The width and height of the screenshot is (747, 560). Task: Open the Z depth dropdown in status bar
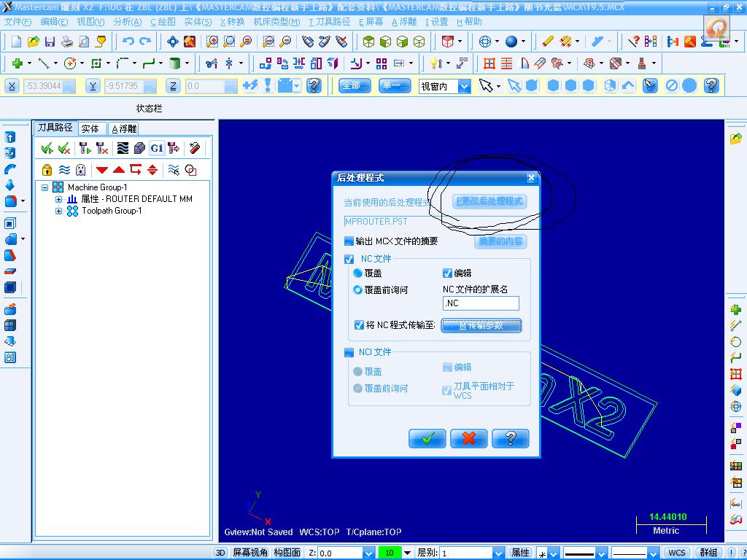coord(368,553)
